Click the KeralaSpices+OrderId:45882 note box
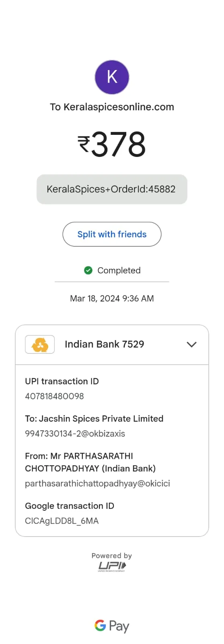Screen dimensions: 224x644 pyautogui.click(x=112, y=189)
